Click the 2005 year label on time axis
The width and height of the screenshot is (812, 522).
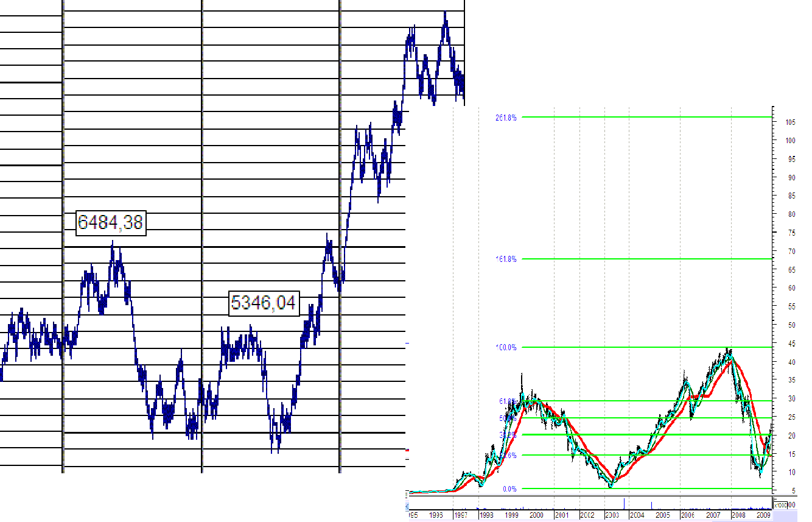(662, 515)
